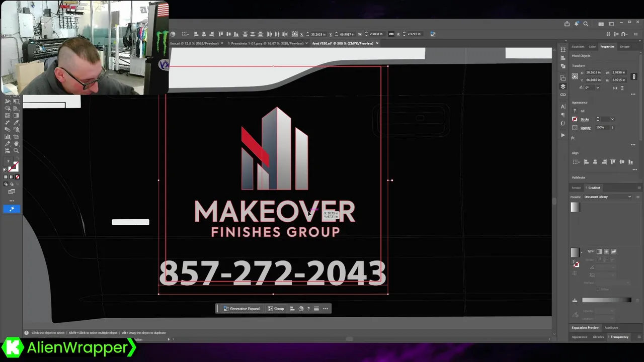Click the arrange documents icon in top bar
This screenshot has width=644, height=362.
click(x=601, y=24)
